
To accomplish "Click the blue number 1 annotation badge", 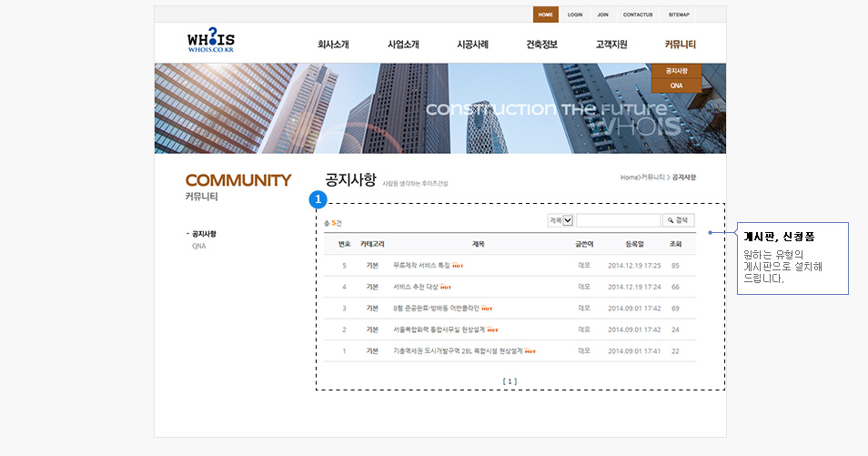I will click(318, 199).
